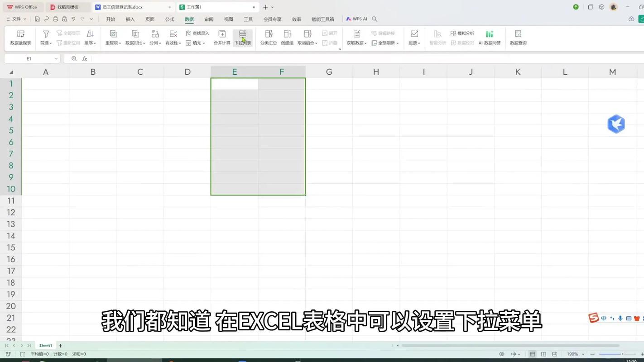The image size is (644, 362).
Task: Click the 数据查询 icon
Action: point(518,37)
